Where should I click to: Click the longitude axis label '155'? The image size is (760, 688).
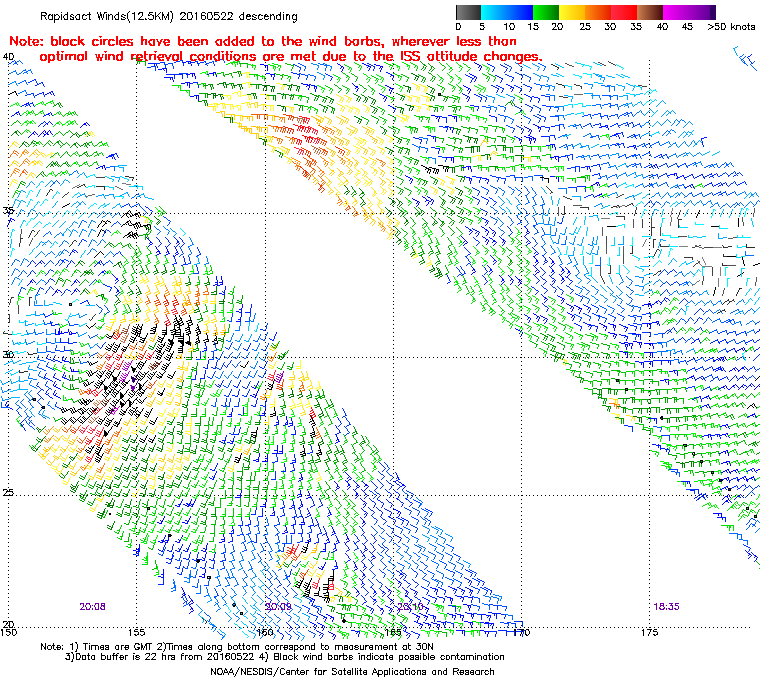pos(137,632)
